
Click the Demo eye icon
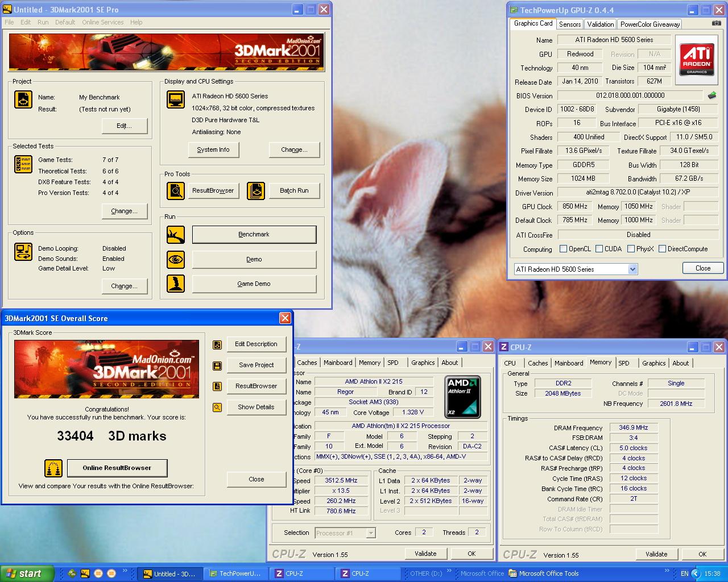[x=176, y=259]
